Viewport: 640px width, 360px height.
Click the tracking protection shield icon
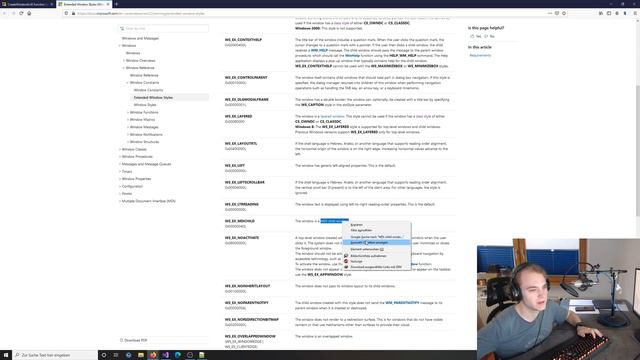coord(67,13)
